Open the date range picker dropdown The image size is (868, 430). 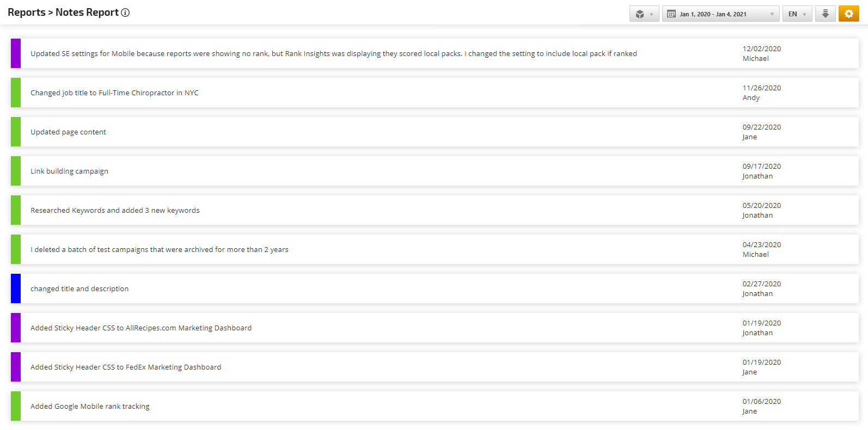tap(720, 14)
